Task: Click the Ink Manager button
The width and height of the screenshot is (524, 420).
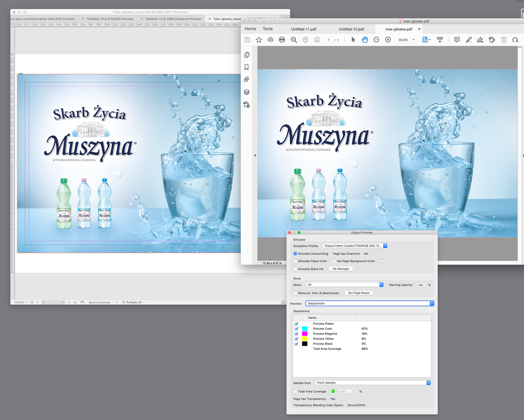Action: [341, 268]
